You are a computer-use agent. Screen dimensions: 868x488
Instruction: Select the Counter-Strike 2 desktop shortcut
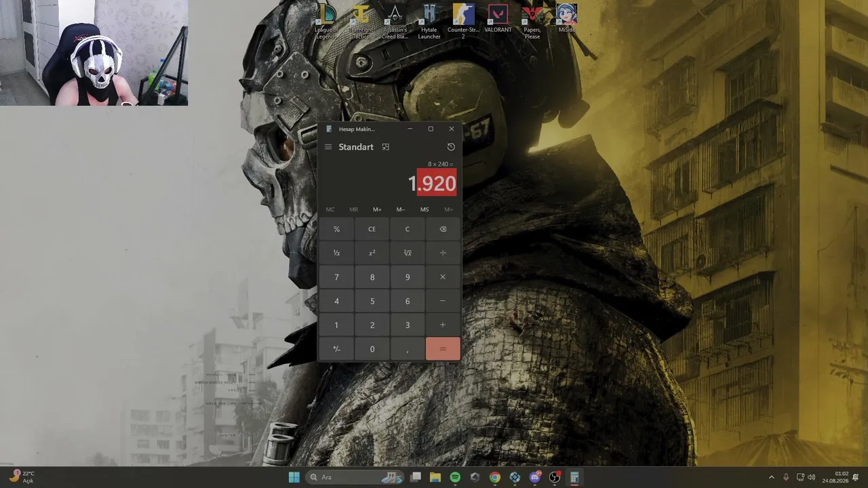pos(463,20)
